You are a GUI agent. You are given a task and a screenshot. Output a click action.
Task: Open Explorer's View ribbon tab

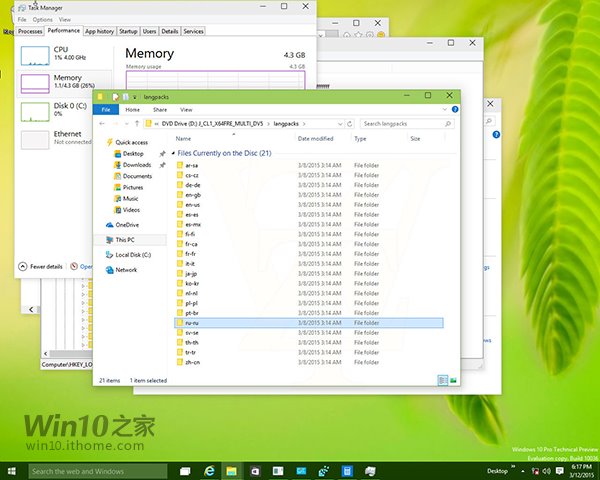click(x=186, y=110)
